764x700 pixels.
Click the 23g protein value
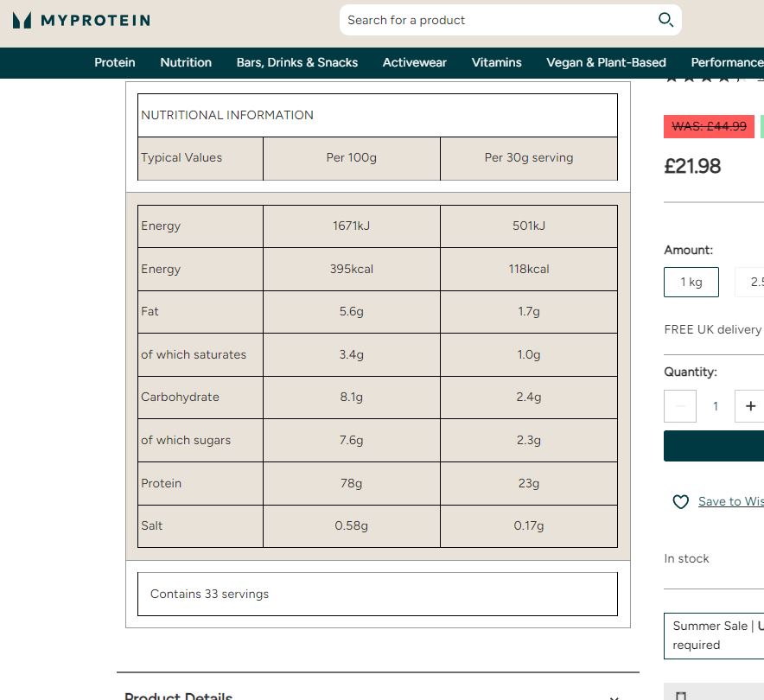tap(529, 483)
